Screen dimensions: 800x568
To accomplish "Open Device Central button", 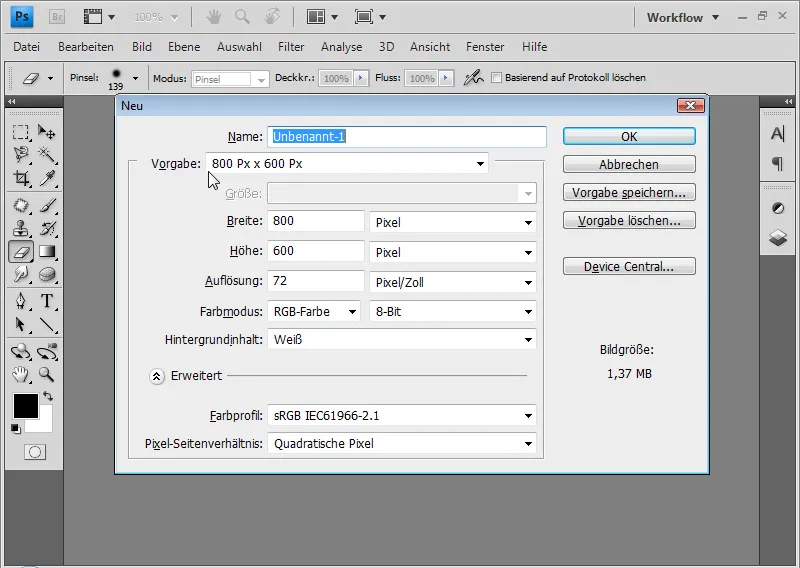I will pyautogui.click(x=629, y=266).
